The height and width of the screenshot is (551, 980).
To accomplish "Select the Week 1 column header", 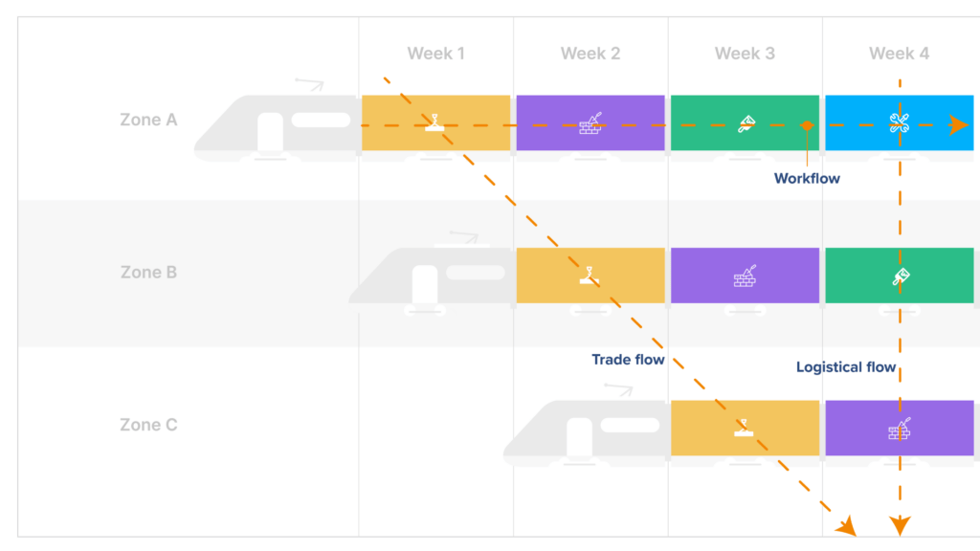I will (x=435, y=54).
